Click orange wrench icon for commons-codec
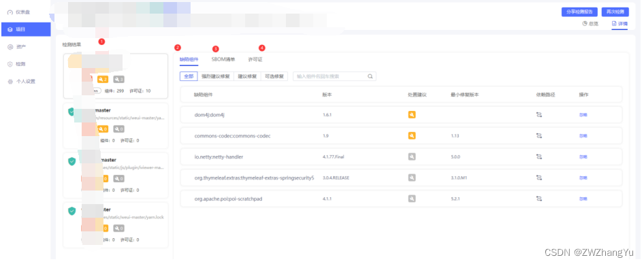This screenshot has width=644, height=264. click(x=412, y=135)
